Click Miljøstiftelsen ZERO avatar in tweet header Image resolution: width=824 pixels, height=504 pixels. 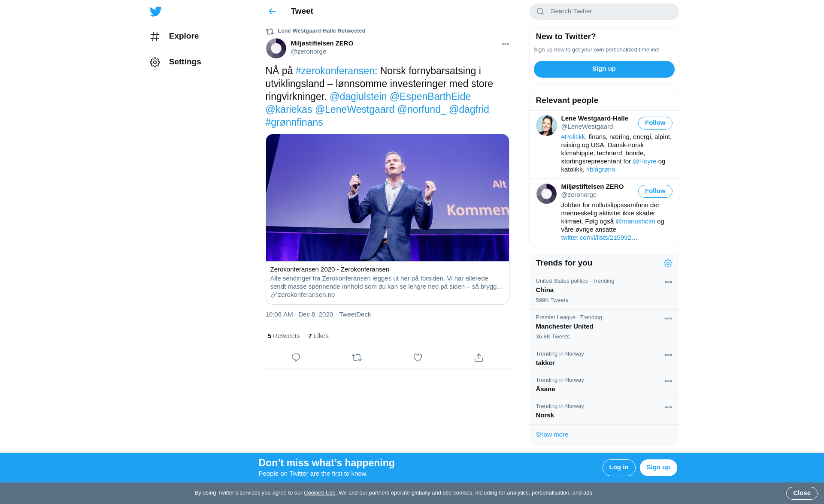tap(276, 48)
